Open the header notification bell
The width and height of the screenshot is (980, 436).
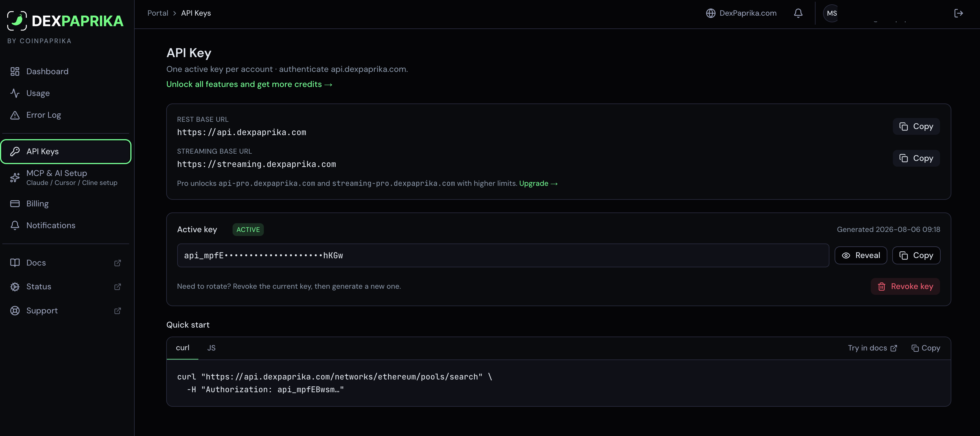pyautogui.click(x=798, y=13)
